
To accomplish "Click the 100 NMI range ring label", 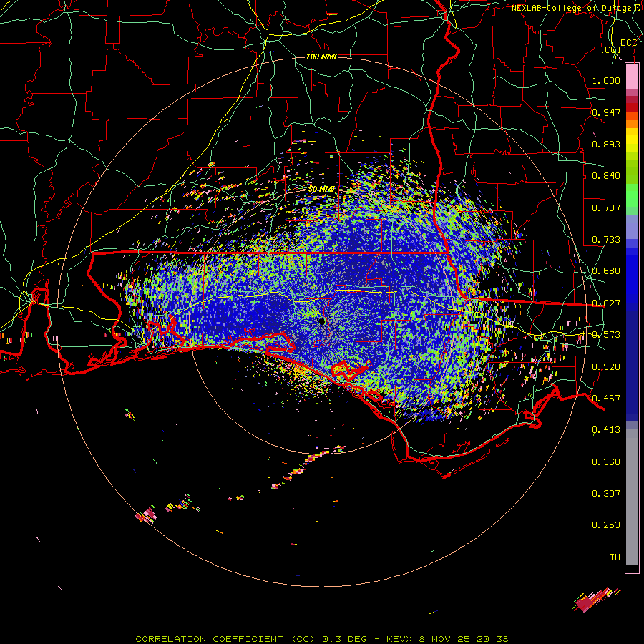I will (321, 57).
